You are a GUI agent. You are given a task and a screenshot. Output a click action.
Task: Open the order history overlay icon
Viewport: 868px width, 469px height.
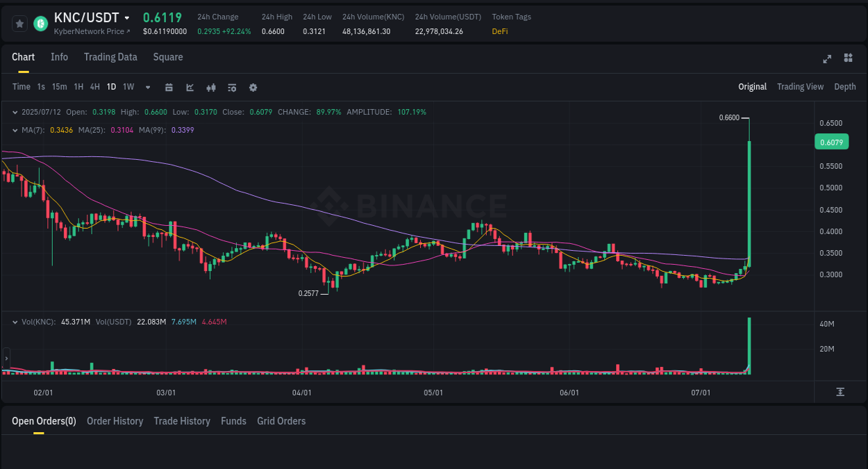[x=231, y=88]
